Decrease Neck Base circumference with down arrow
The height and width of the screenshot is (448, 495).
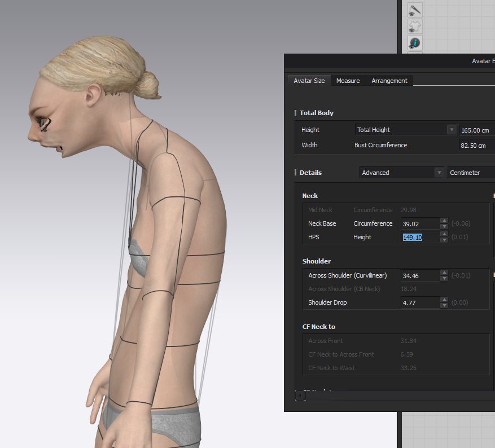pyautogui.click(x=444, y=227)
